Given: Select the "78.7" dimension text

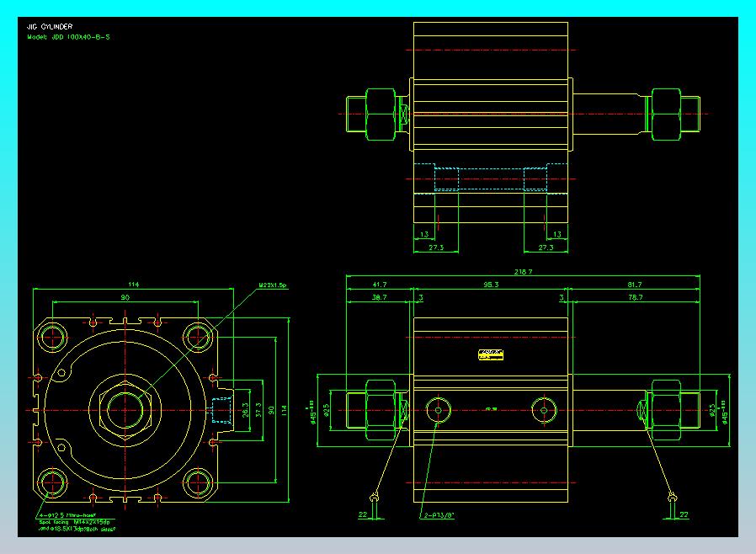Looking at the screenshot, I should coord(636,297).
